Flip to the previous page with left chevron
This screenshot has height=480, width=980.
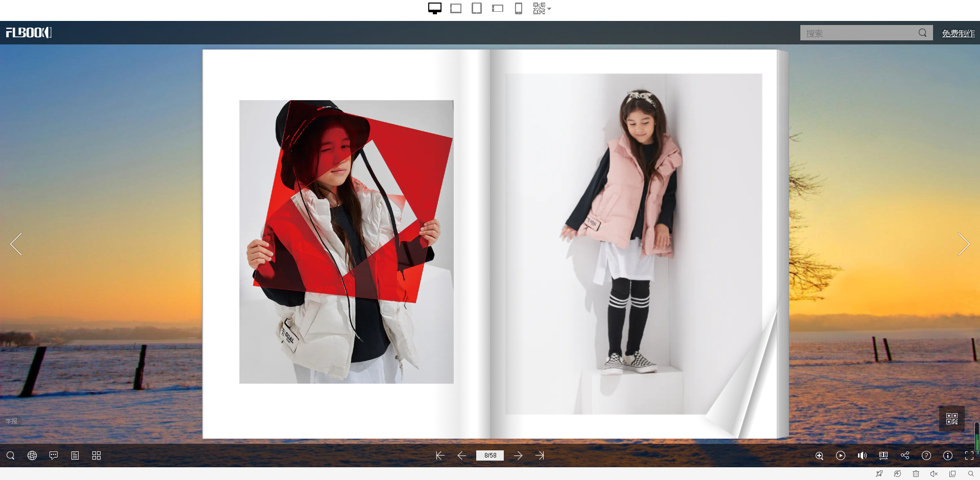pos(16,244)
